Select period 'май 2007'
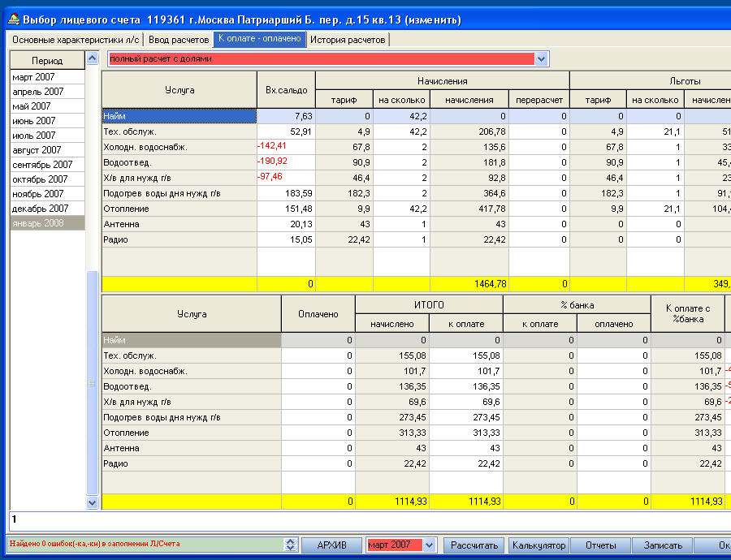 pyautogui.click(x=47, y=106)
